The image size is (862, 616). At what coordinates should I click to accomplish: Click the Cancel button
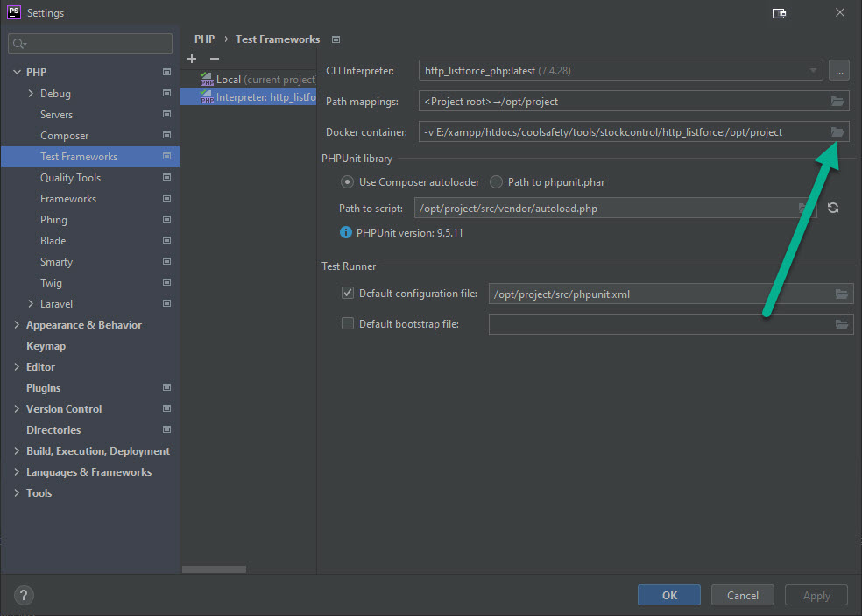point(742,595)
